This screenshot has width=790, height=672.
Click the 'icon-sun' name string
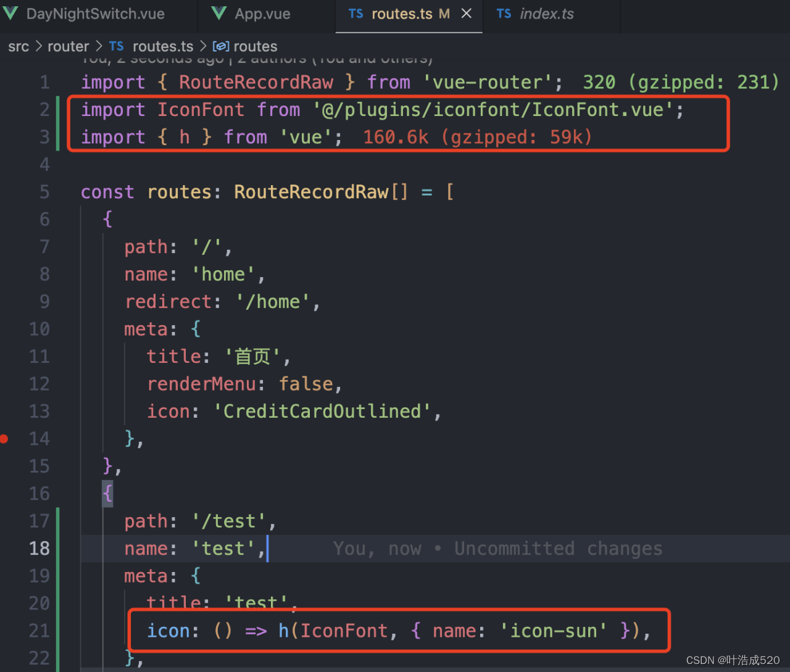pos(553,631)
